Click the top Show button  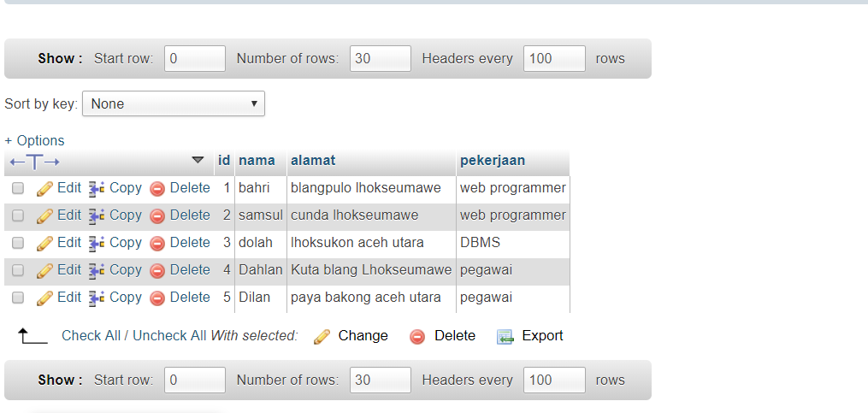point(60,59)
